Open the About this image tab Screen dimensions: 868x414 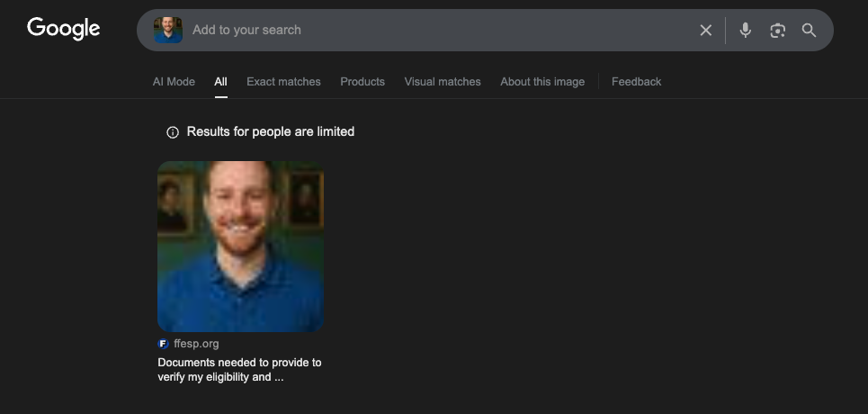pyautogui.click(x=542, y=82)
